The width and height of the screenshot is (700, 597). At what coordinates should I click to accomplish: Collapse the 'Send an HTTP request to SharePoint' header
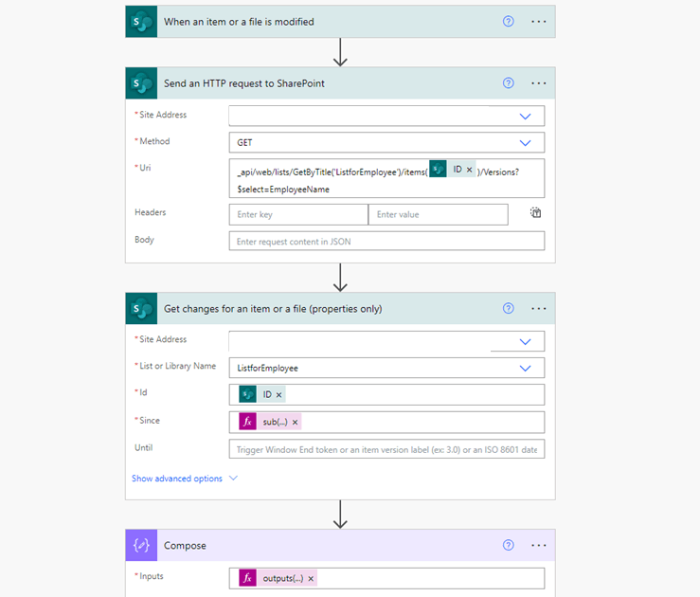340,83
